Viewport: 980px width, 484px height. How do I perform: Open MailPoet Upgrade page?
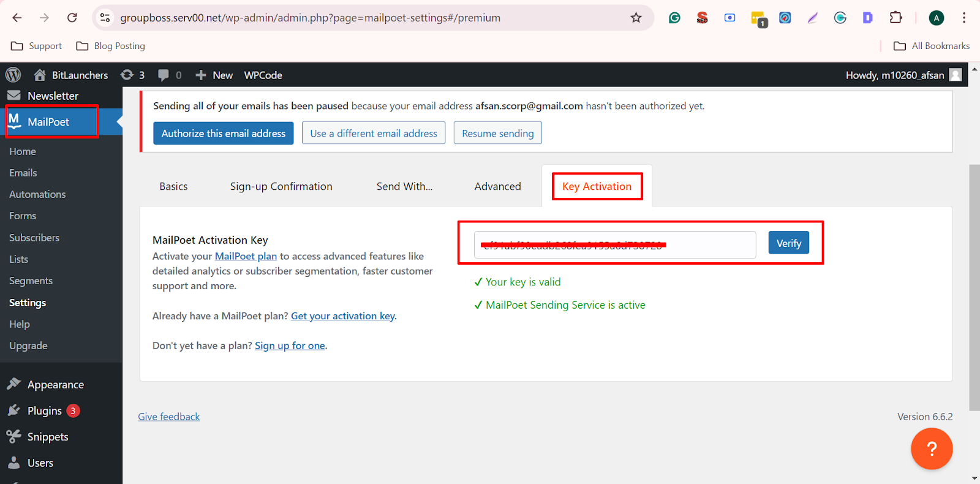28,346
